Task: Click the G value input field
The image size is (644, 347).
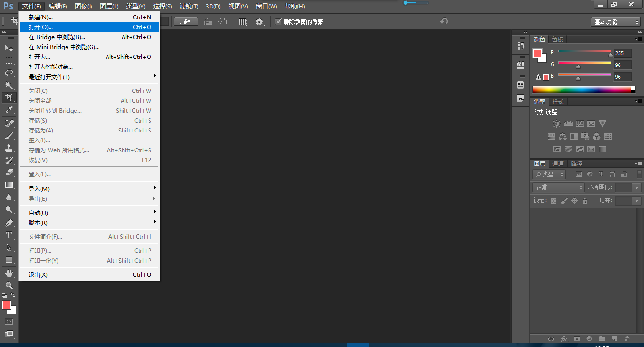Action: (622, 65)
